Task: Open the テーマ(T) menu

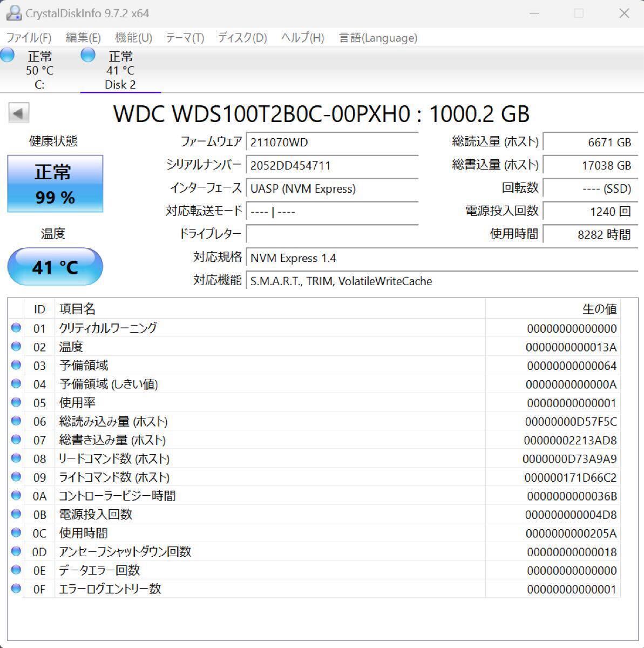Action: pos(185,38)
